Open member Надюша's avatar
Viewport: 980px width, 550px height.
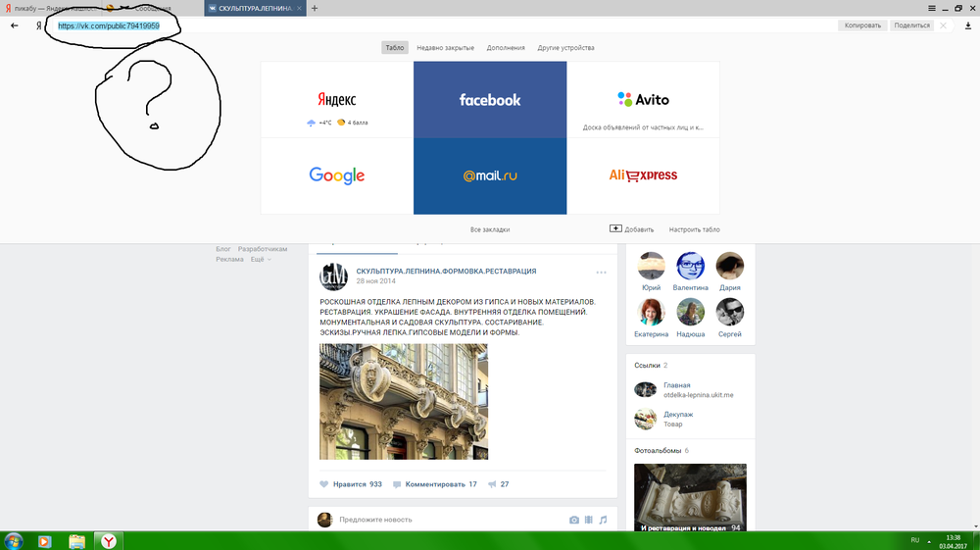[691, 312]
